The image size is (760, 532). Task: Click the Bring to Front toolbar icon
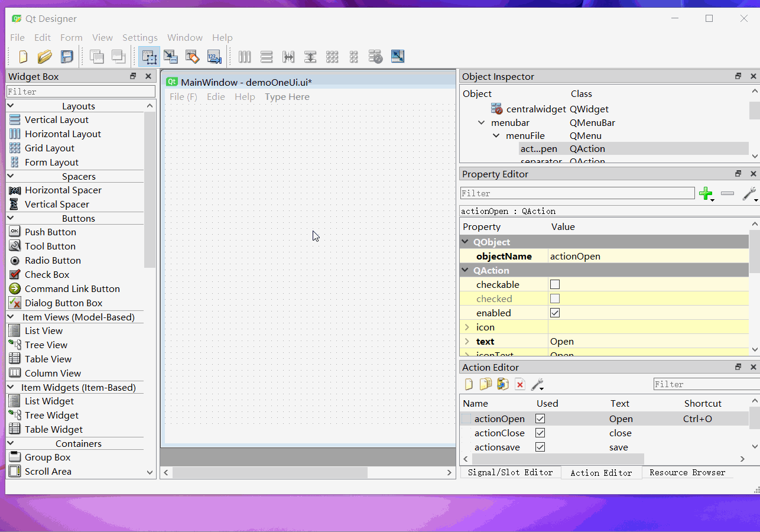tap(119, 57)
